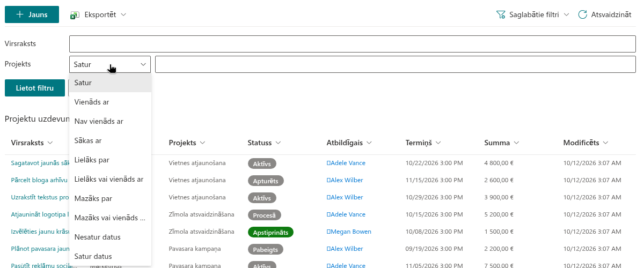Image resolution: width=644 pixels, height=268 pixels.
Task: Click the green Apstiprināts status badge
Action: coord(270,232)
